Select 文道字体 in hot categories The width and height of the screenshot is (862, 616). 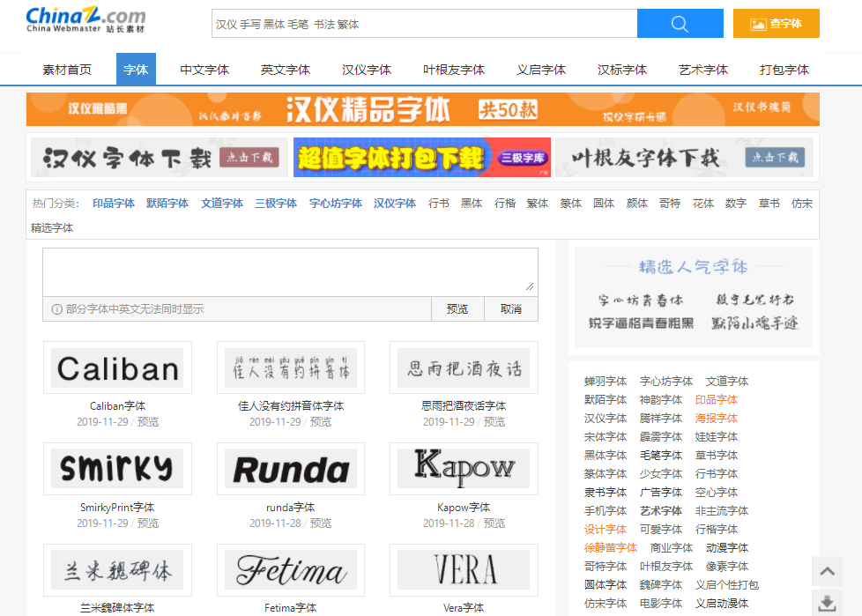(222, 204)
